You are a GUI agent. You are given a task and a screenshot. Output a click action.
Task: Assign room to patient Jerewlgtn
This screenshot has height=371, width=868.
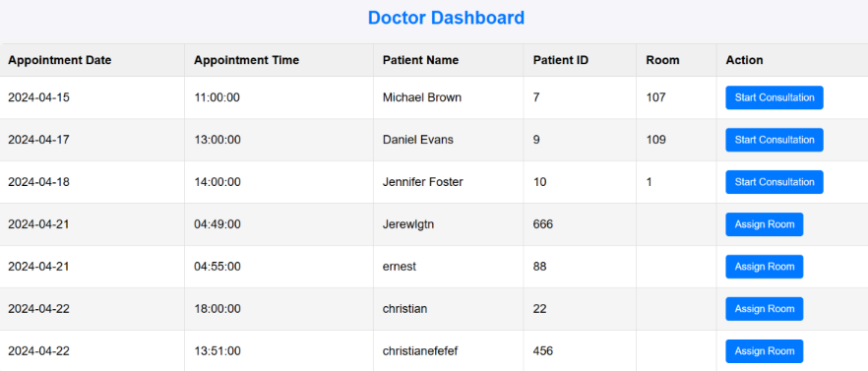765,224
